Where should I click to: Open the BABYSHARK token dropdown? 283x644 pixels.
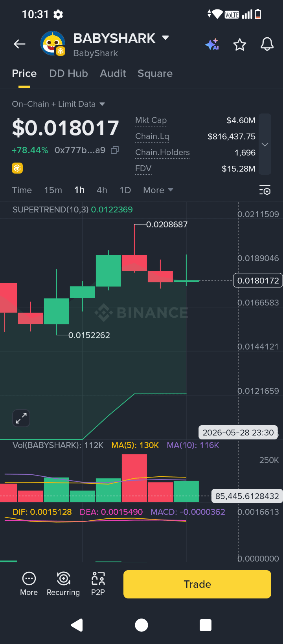(x=165, y=38)
